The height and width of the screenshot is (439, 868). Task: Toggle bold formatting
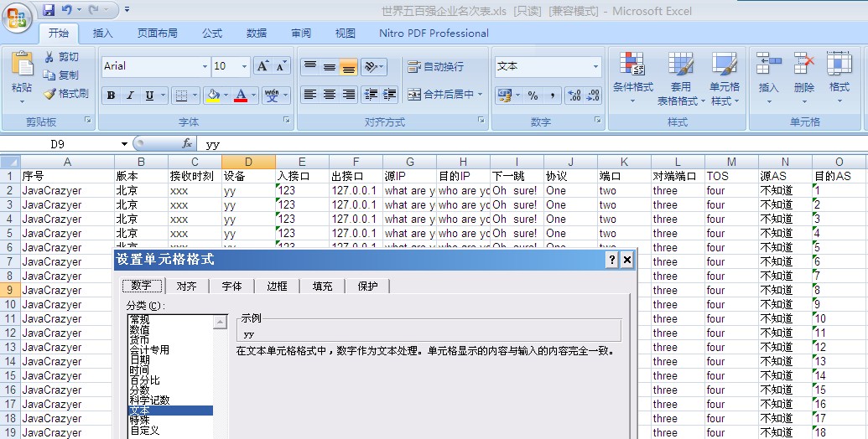111,96
